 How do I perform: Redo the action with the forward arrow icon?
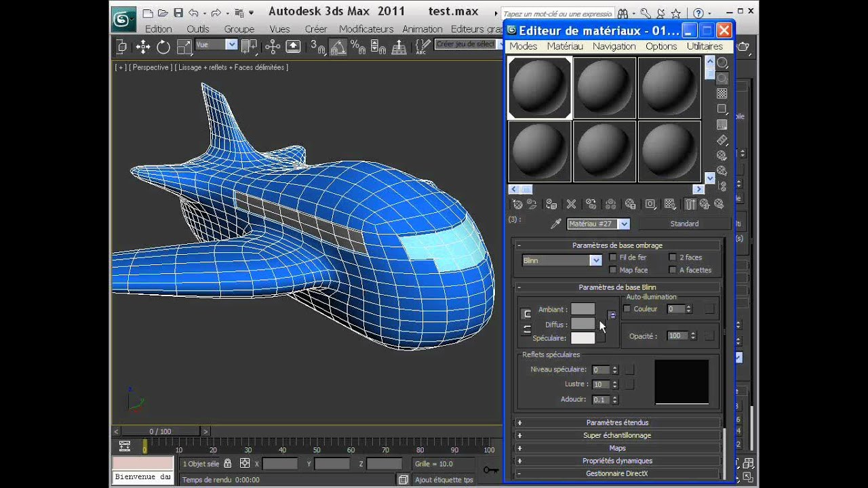216,13
